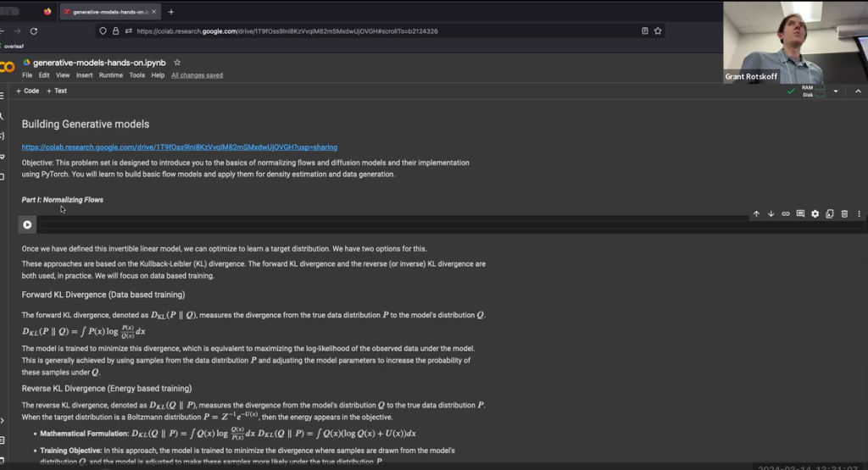Move the selected cell down

point(771,213)
